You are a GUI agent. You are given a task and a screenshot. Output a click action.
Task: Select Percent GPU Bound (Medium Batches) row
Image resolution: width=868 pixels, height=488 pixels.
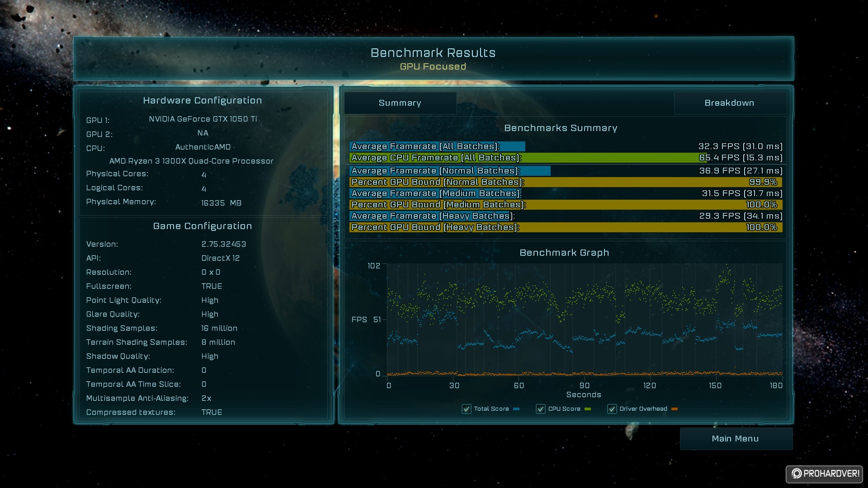[566, 205]
